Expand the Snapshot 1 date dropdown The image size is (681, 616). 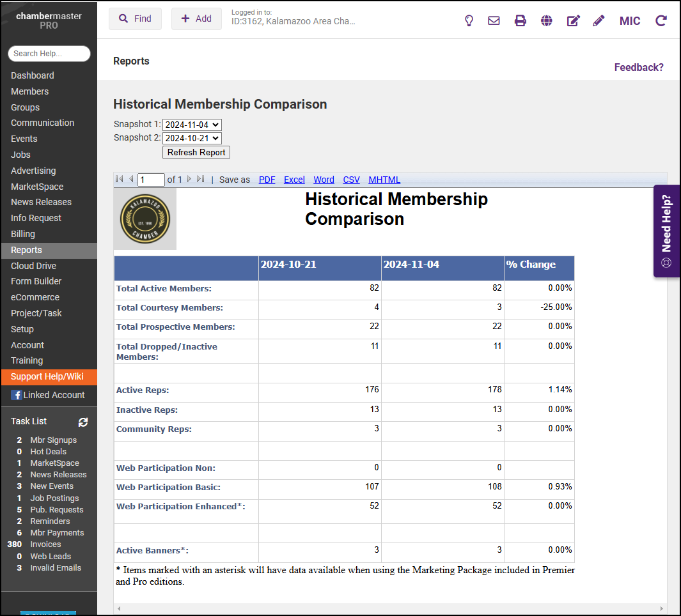192,125
